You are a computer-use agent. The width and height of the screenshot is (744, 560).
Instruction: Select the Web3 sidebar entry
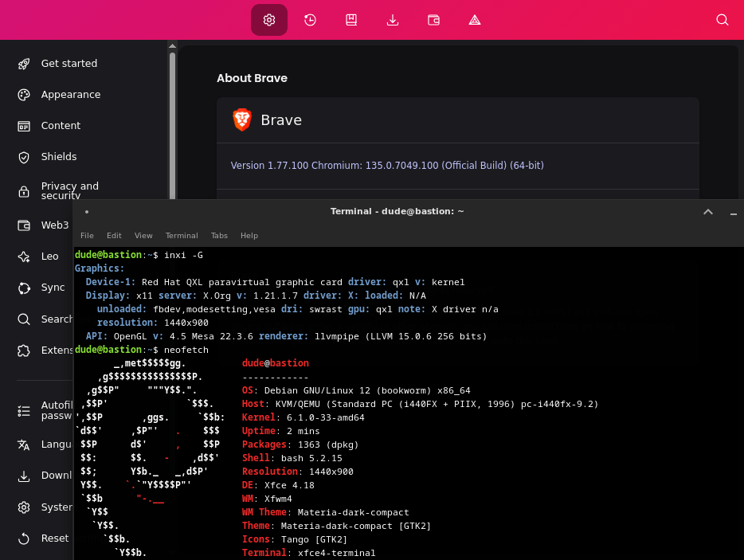[43, 225]
